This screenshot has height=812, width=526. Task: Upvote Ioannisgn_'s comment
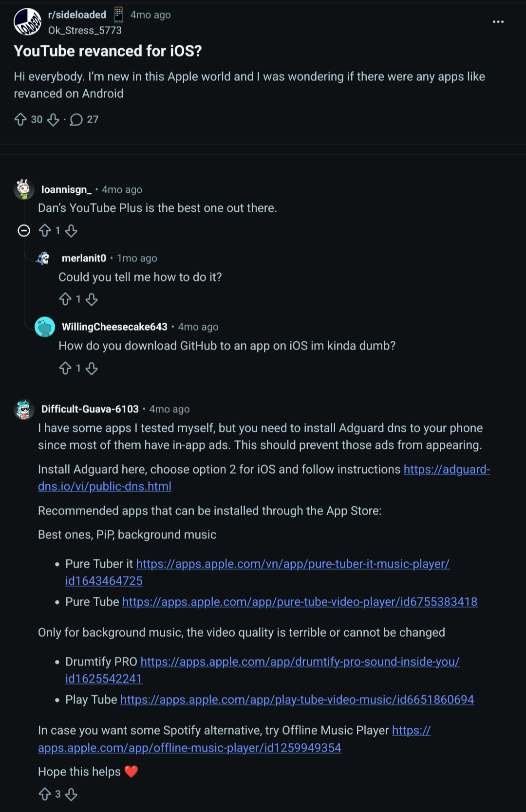click(45, 230)
